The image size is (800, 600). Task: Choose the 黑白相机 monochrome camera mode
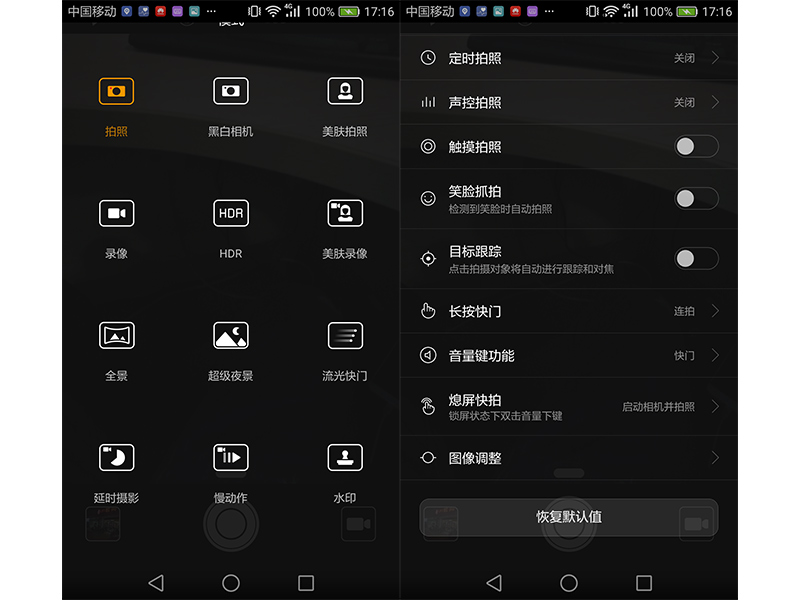230,91
